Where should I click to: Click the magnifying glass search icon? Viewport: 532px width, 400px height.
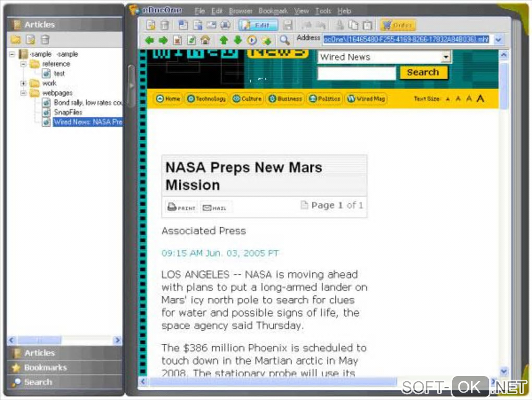click(x=285, y=40)
